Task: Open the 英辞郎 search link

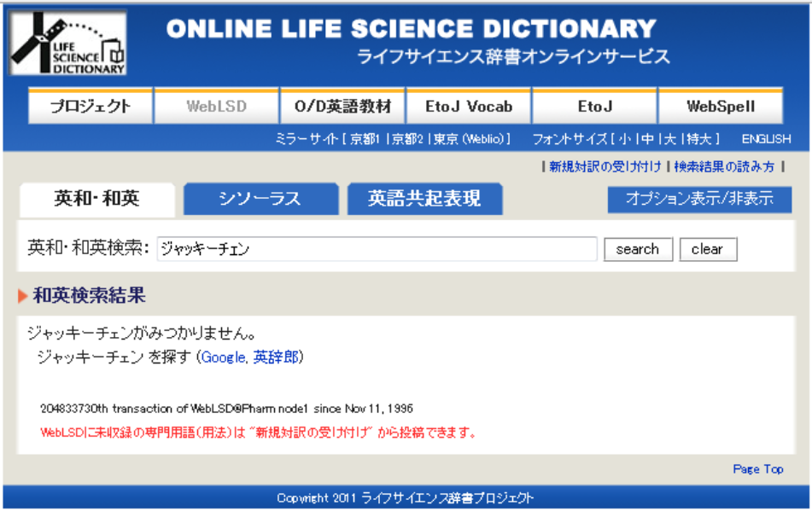Action: point(276,357)
